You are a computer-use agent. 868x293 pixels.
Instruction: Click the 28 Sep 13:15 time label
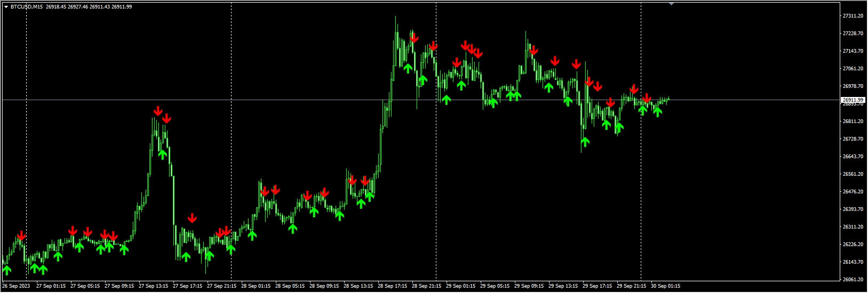click(359, 286)
